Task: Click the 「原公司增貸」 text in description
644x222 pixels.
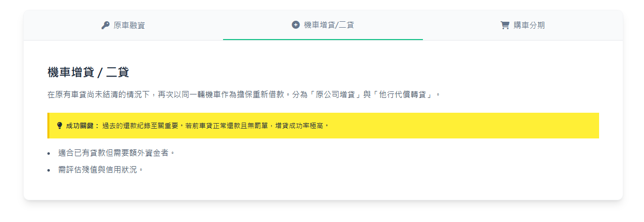Action: (336, 94)
